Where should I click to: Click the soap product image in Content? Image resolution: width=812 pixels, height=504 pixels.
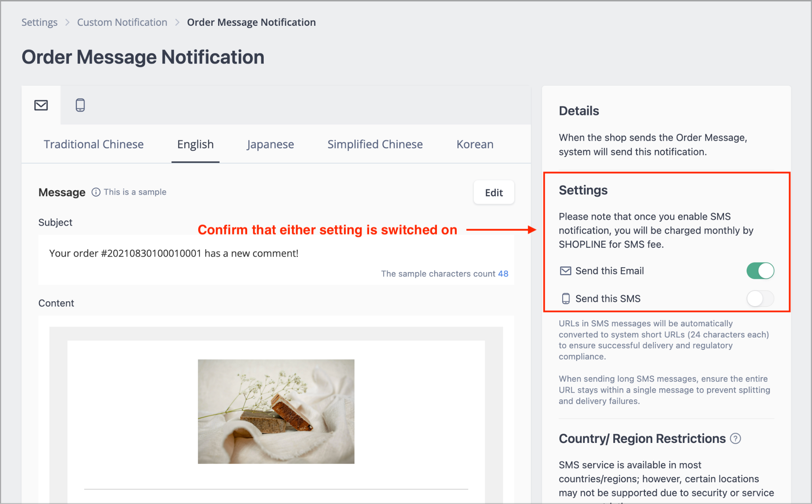[276, 412]
